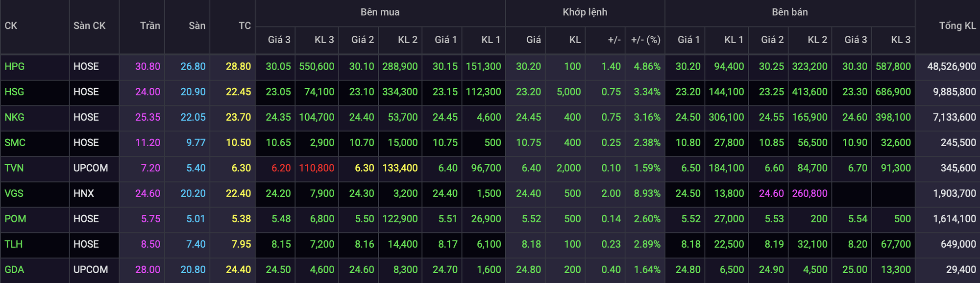Screen dimensions: 980x283
Task: Select the VGS stock symbol
Action: 14,193
